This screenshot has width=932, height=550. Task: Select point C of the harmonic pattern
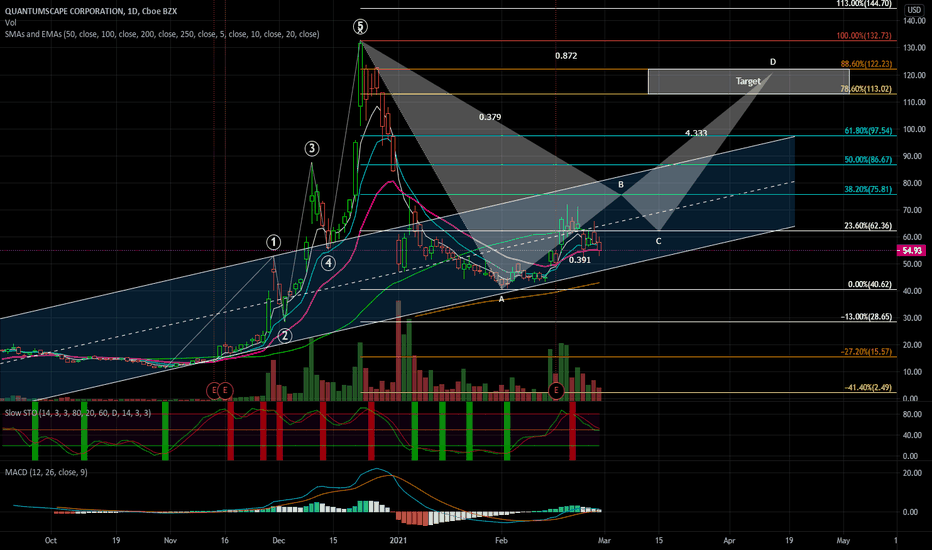(x=658, y=241)
